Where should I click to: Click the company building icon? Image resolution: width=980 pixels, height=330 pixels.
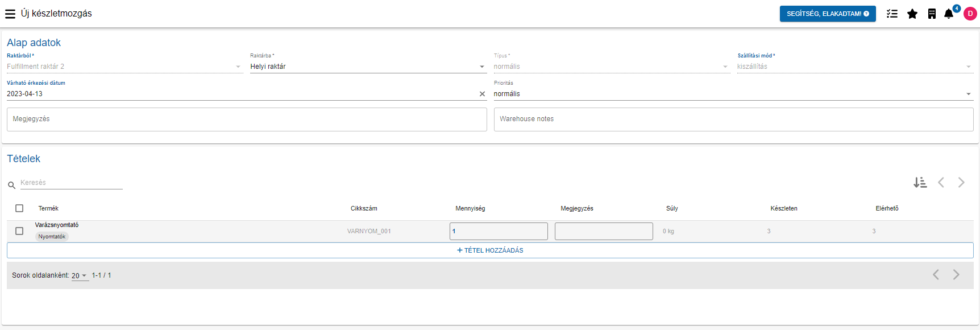(x=932, y=14)
